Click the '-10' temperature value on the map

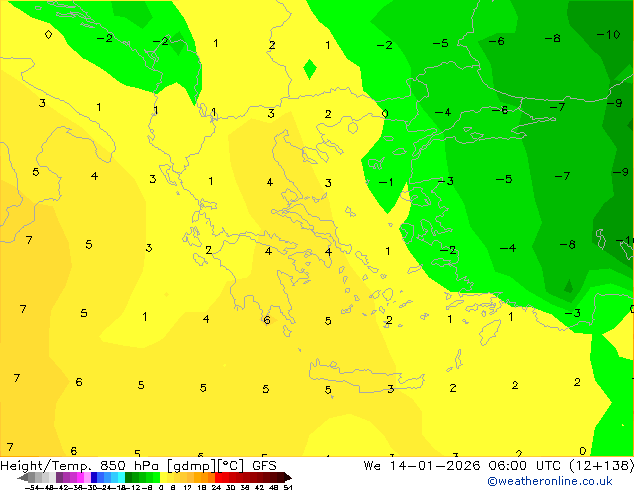608,35
